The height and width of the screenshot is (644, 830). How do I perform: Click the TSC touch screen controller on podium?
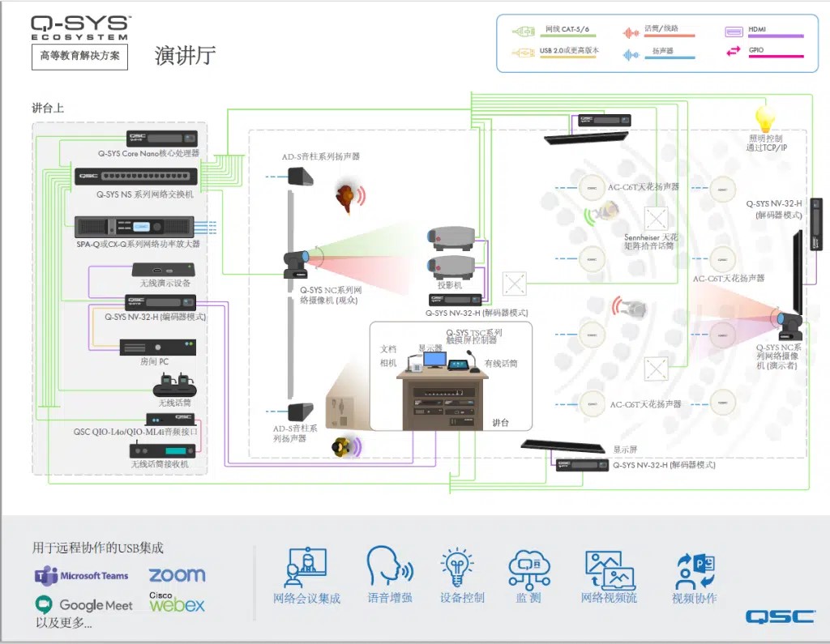click(x=459, y=365)
